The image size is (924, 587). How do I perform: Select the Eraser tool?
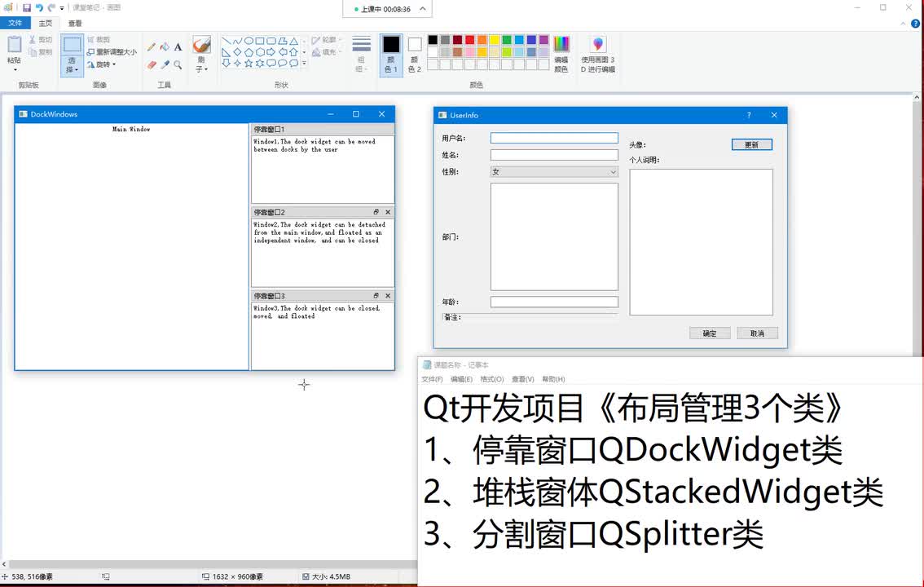(x=152, y=65)
